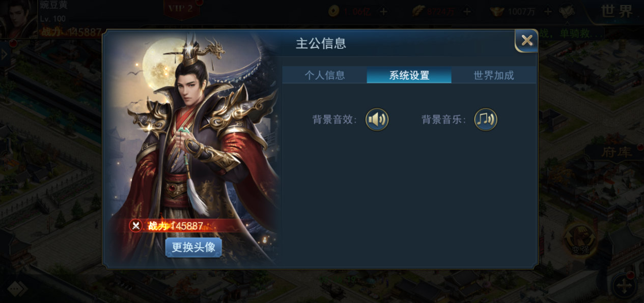Tap the 变强 fist power-up icon
The image size is (644, 303).
pyautogui.click(x=579, y=239)
